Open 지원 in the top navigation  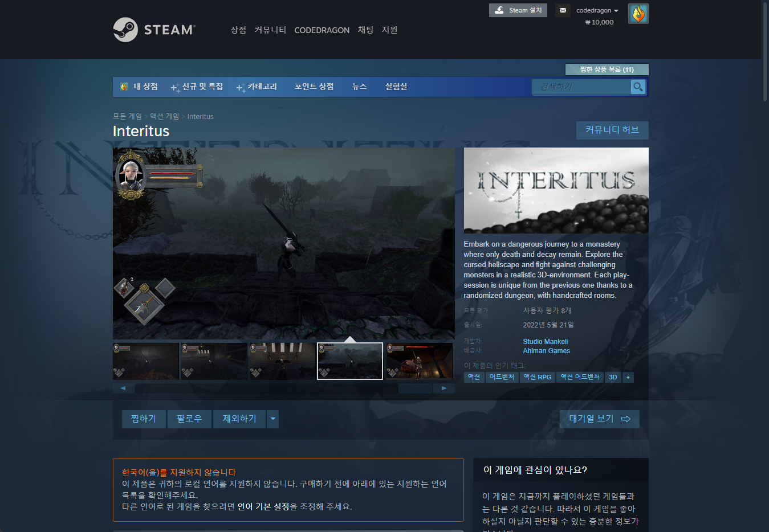click(x=389, y=30)
